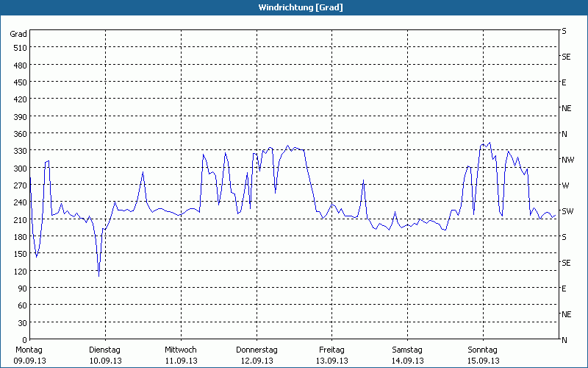Screen dimensions: 588x368
Task: Click the 270 degree label
Action: coord(21,185)
